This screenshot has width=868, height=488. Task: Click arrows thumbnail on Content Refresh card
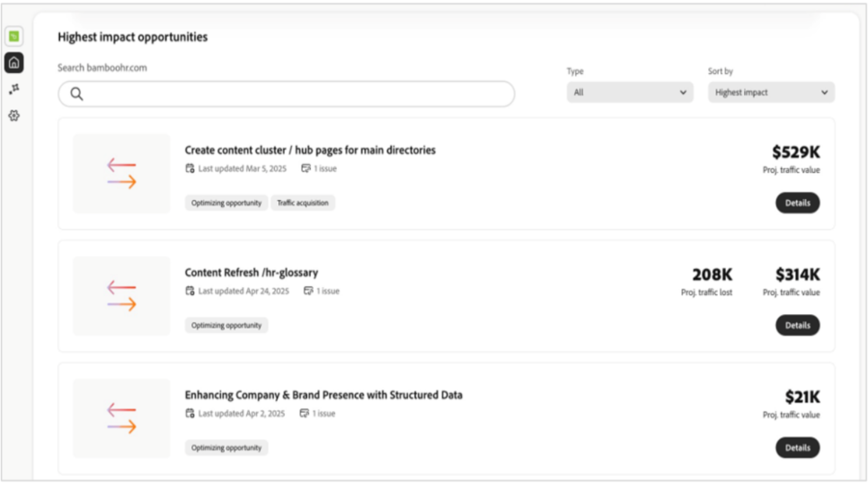pyautogui.click(x=122, y=296)
